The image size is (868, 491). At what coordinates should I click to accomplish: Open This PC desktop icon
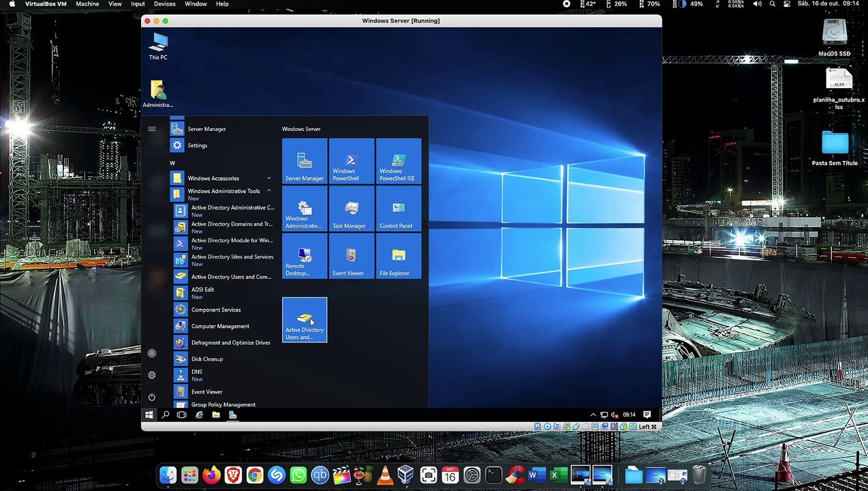click(158, 47)
